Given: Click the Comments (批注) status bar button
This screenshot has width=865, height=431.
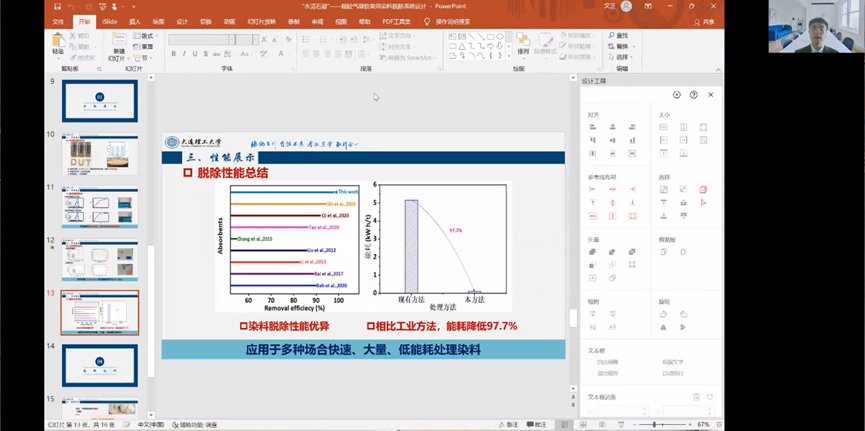Looking at the screenshot, I should point(536,425).
